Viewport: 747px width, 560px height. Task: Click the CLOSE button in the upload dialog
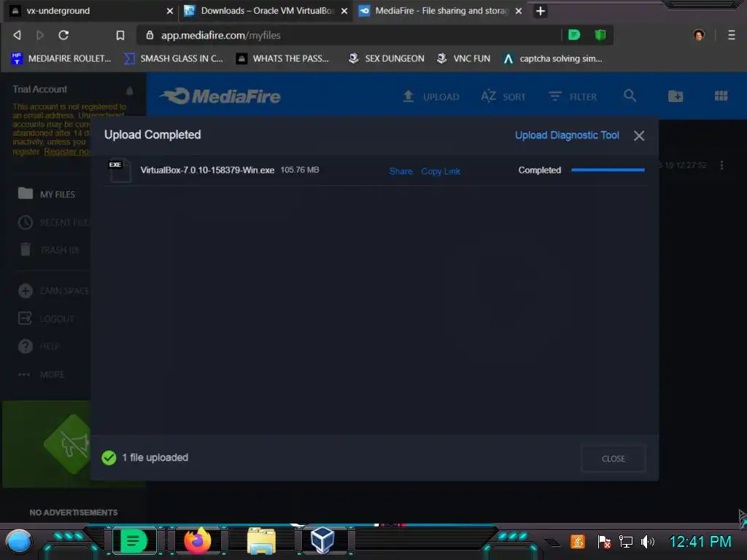pos(614,459)
